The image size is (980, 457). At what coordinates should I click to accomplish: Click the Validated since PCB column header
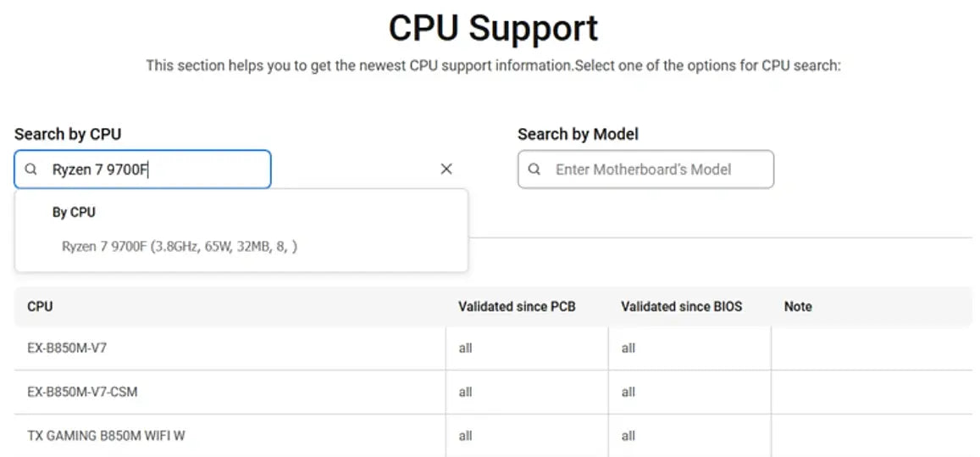(x=517, y=307)
